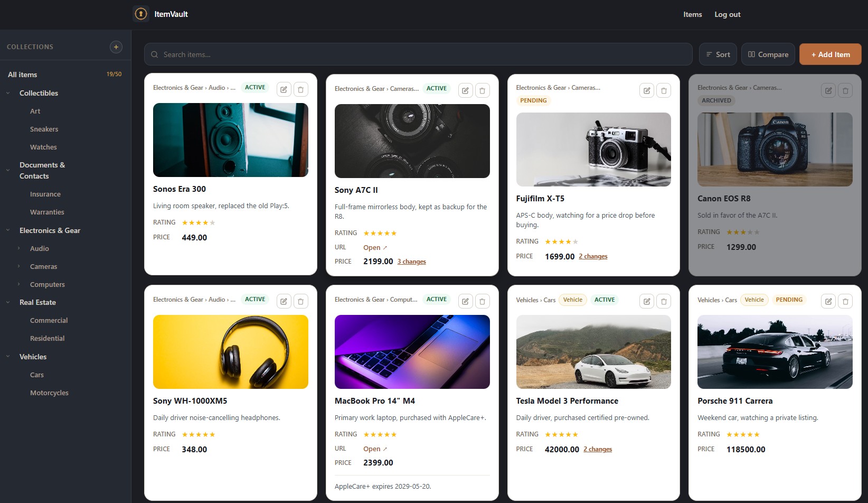Open the Commercial collection
The image size is (868, 503).
pyautogui.click(x=49, y=320)
